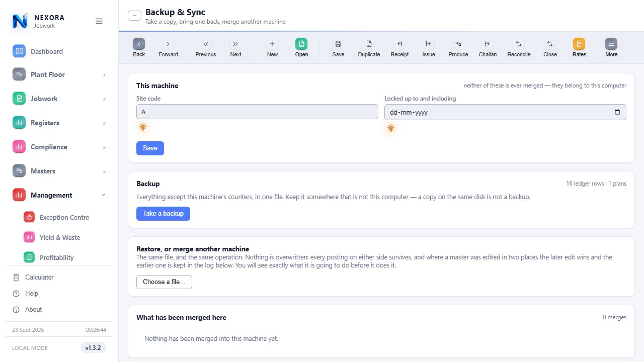Image resolution: width=644 pixels, height=362 pixels.
Task: Click the Reconcile toolbar icon
Action: point(519,44)
